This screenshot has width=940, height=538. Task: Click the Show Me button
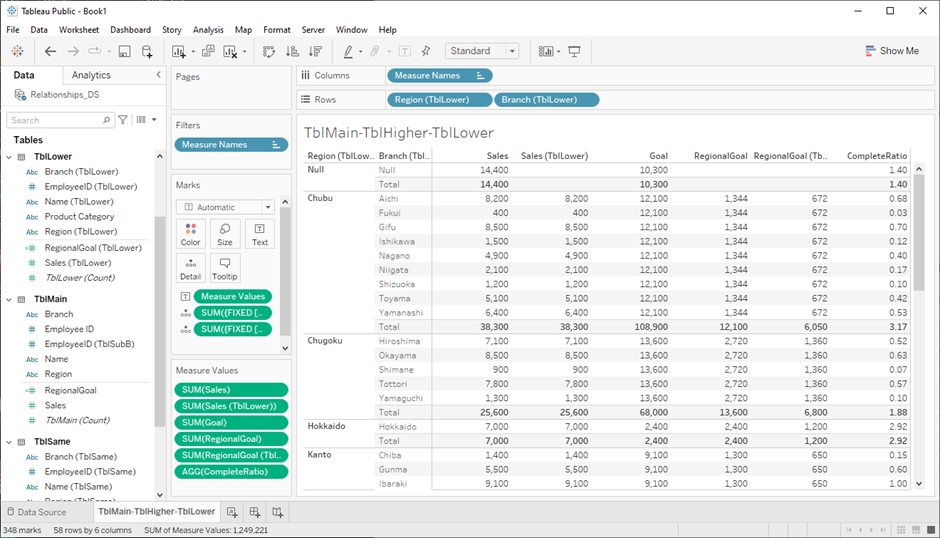tap(891, 51)
